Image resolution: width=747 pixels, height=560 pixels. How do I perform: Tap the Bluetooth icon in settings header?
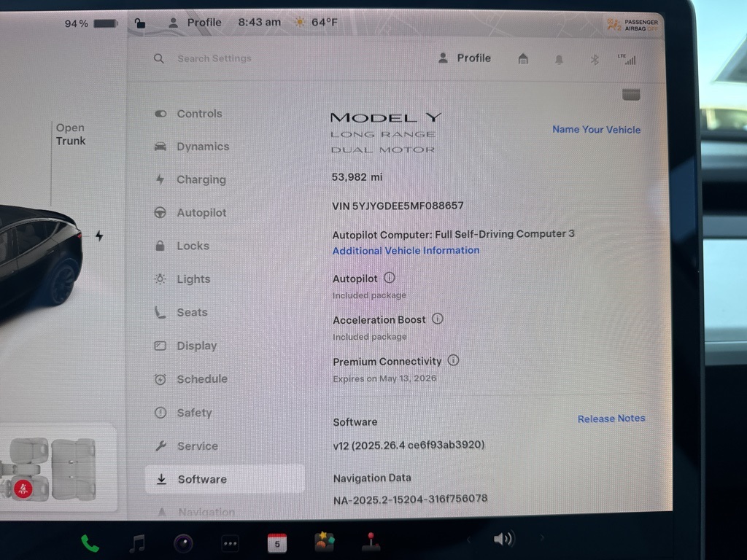point(595,60)
